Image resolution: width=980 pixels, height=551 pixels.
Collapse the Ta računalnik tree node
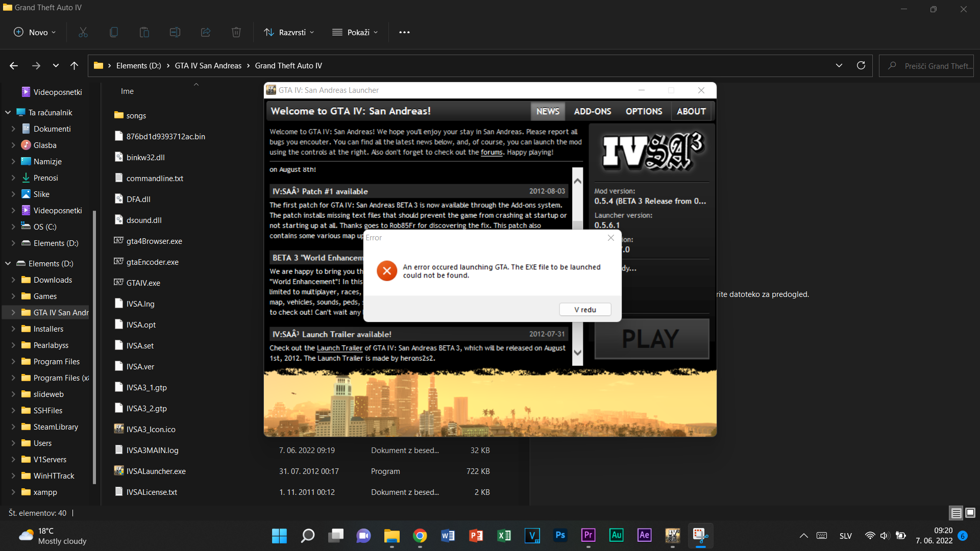pos(8,112)
